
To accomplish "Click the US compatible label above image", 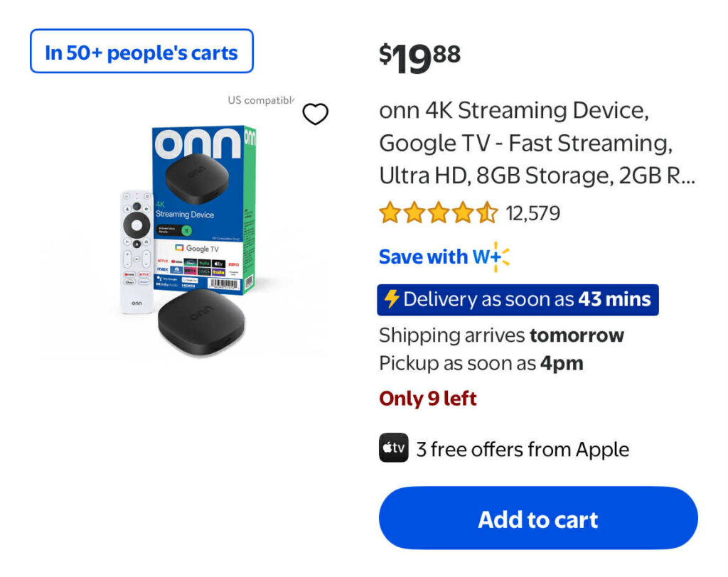I will 260,100.
